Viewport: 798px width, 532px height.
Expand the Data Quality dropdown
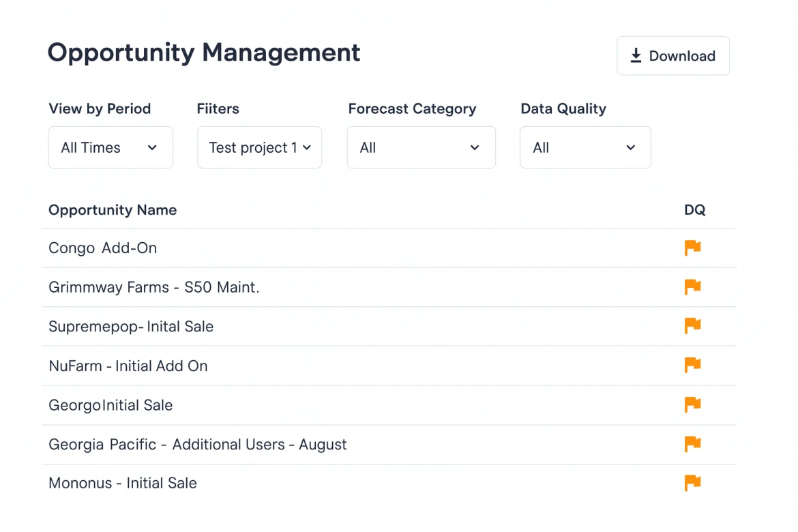pyautogui.click(x=585, y=147)
